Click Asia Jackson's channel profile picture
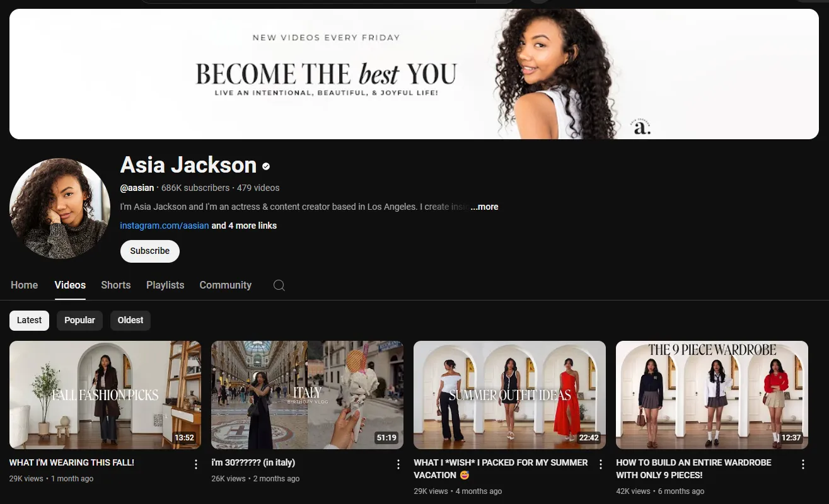 [x=60, y=209]
